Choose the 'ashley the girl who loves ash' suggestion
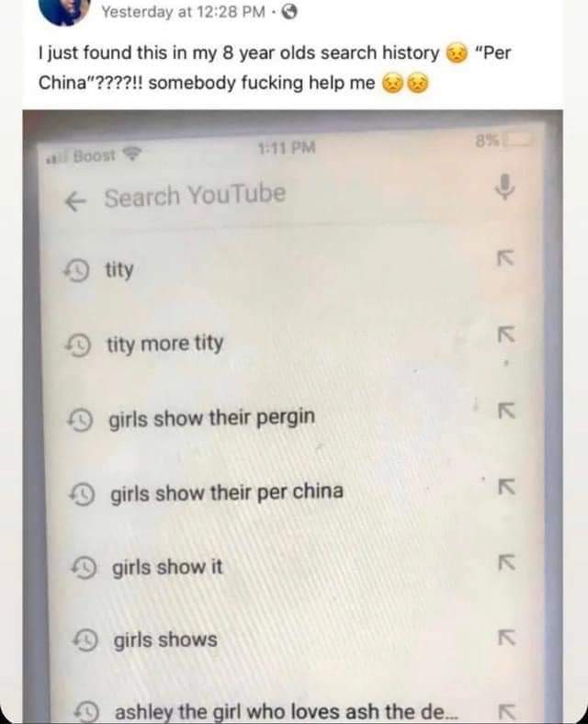 (x=285, y=711)
